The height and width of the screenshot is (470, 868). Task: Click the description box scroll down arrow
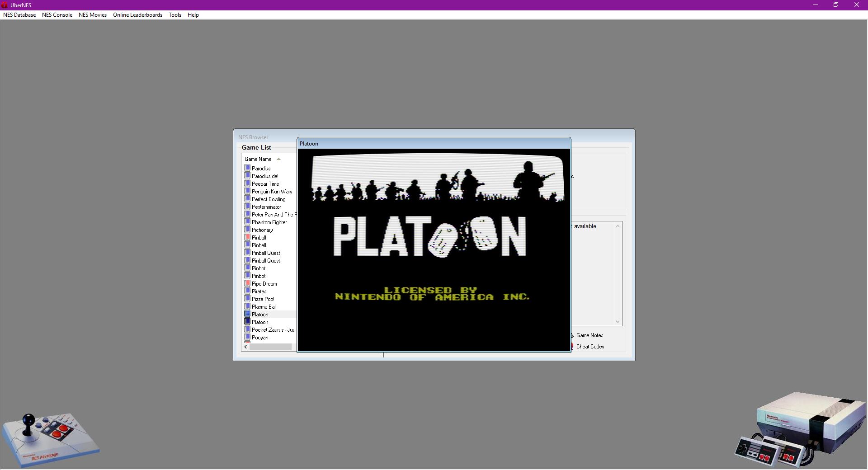[x=618, y=321]
